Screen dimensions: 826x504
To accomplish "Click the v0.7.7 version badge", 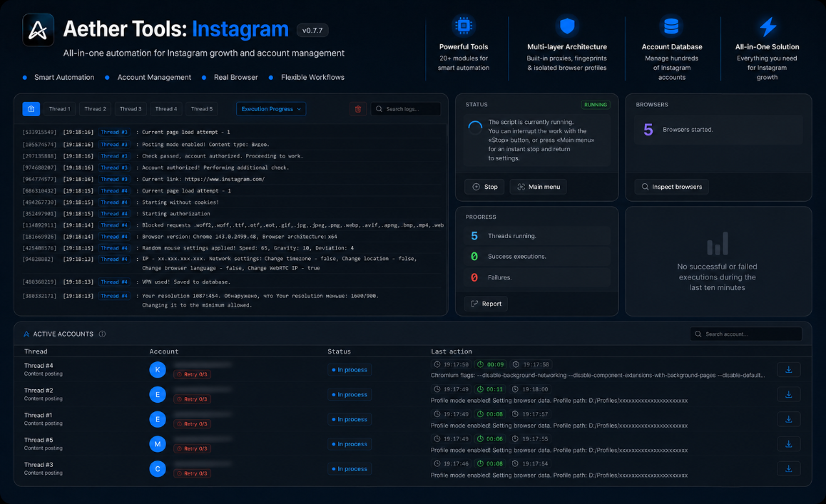I will [x=312, y=31].
